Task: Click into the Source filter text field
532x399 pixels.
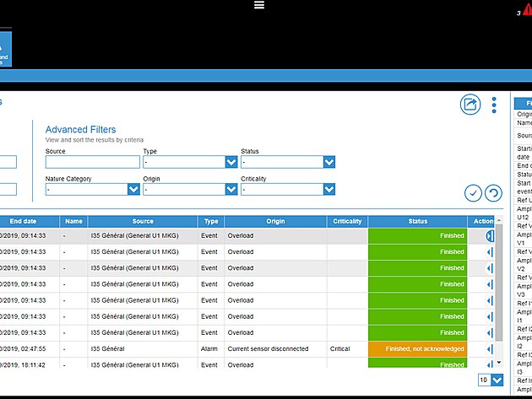Action: 92,162
